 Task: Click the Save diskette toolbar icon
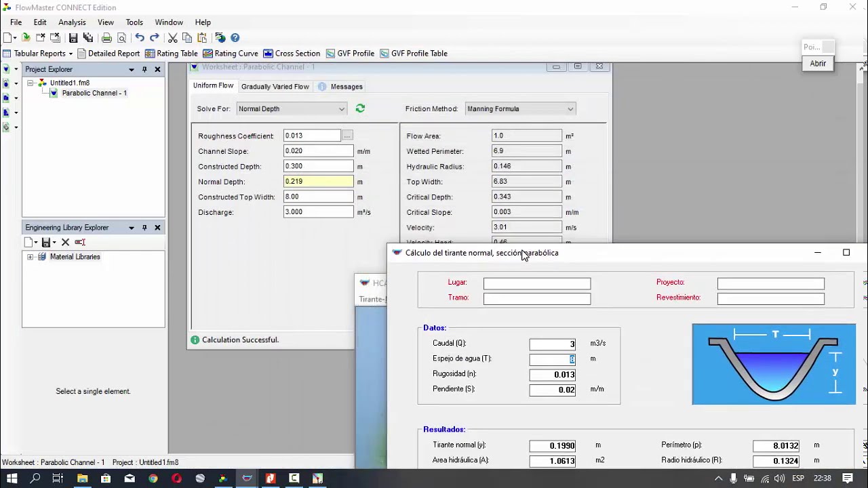coord(73,38)
